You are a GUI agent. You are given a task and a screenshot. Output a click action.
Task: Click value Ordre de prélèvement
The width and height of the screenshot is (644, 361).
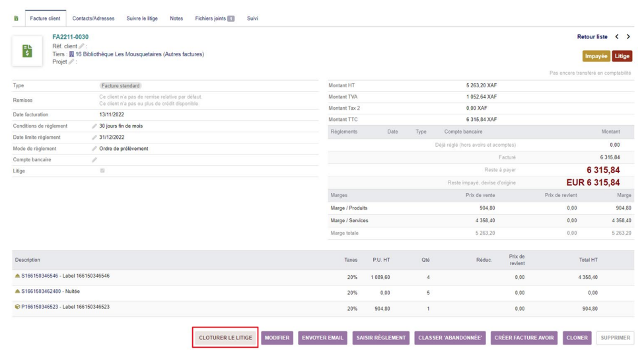coord(124,148)
